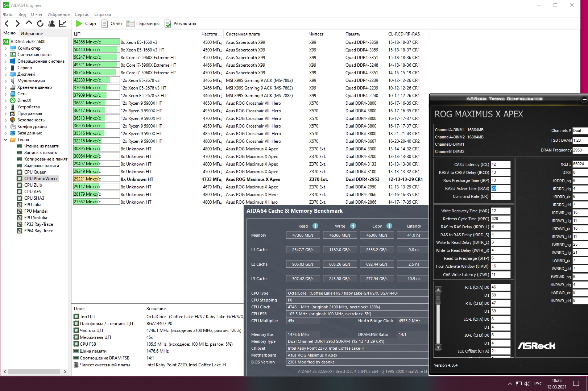Collapse the Тесты tree node
The width and height of the screenshot is (588, 391).
[5, 140]
